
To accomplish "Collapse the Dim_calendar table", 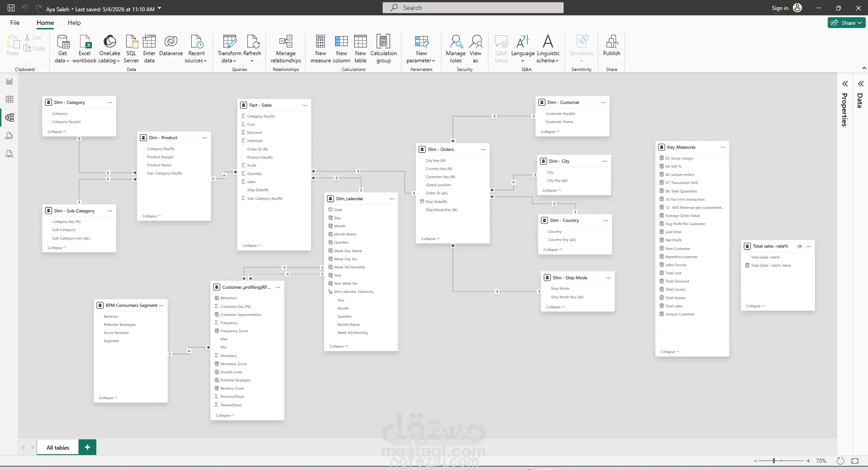I will [x=339, y=346].
